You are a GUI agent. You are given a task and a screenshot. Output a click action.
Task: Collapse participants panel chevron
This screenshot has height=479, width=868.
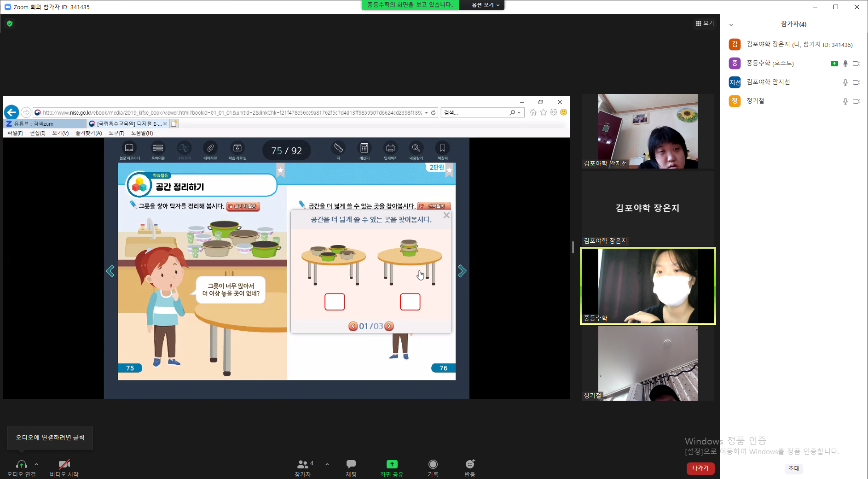pos(731,24)
